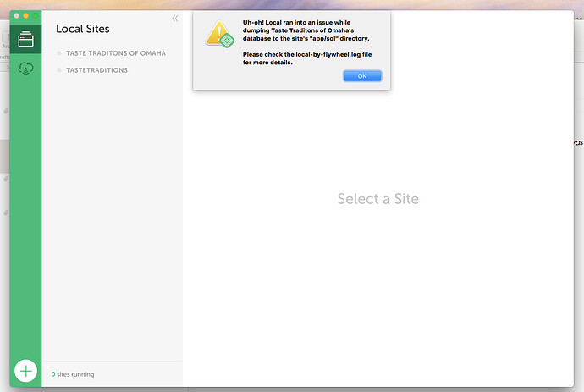Viewport: 584px width, 392px height.
Task: Click the Select a Site placeholder text
Action: click(378, 199)
